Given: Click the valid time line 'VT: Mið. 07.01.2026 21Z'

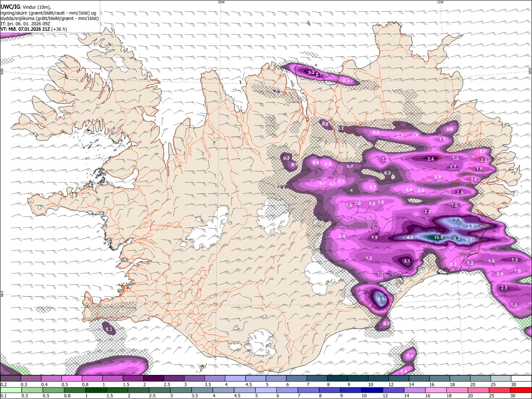Looking at the screenshot, I should (x=26, y=29).
